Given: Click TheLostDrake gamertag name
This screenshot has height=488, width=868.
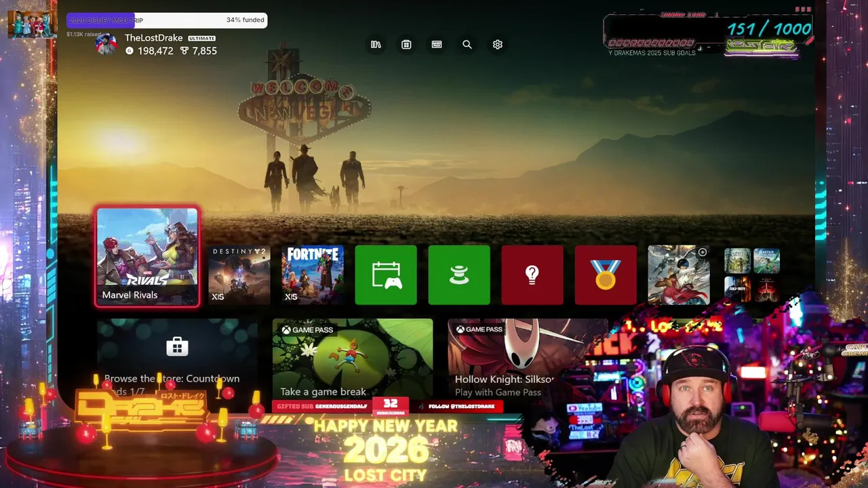Looking at the screenshot, I should tap(154, 38).
